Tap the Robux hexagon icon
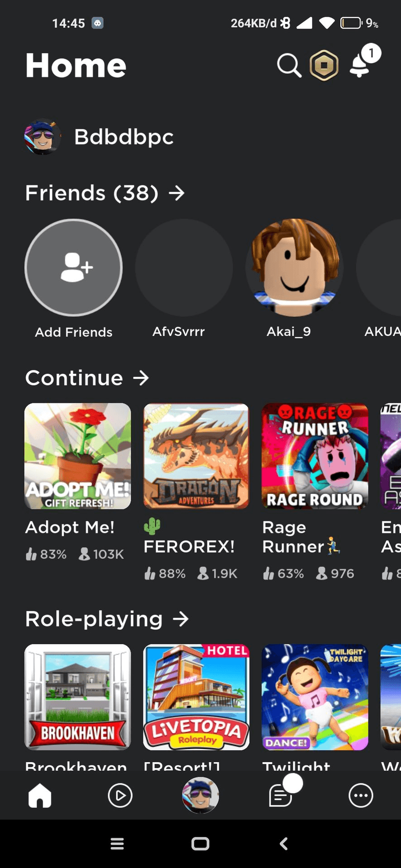This screenshot has height=868, width=401. 324,66
